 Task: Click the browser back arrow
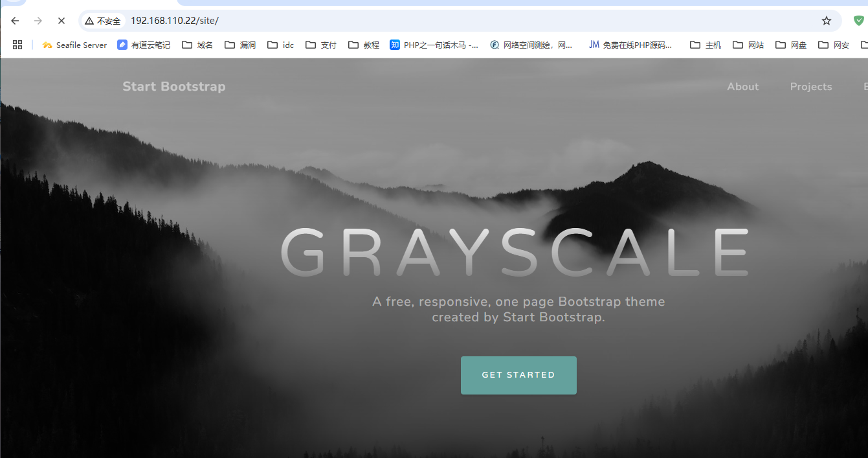point(16,21)
